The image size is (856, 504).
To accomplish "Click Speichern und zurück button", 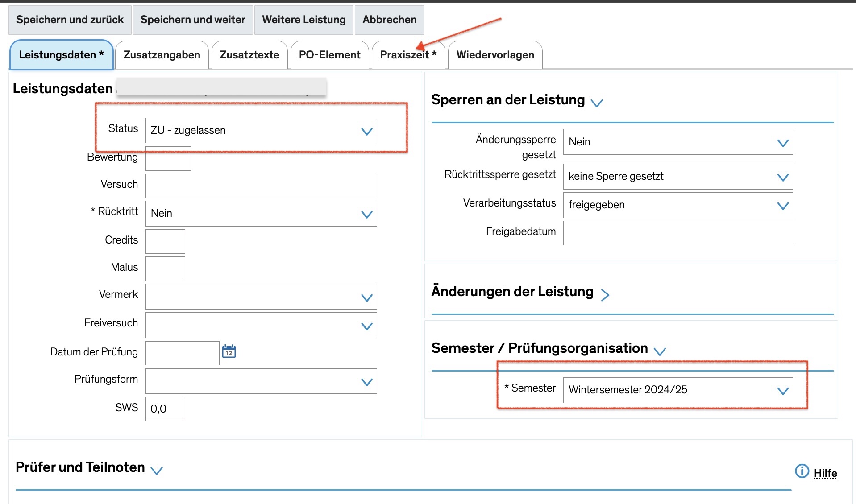I will pos(70,20).
